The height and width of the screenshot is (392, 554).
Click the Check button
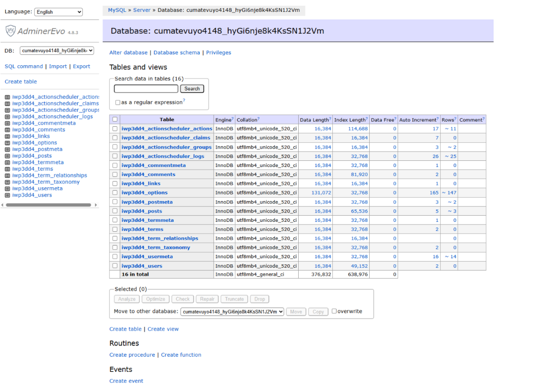pyautogui.click(x=183, y=299)
